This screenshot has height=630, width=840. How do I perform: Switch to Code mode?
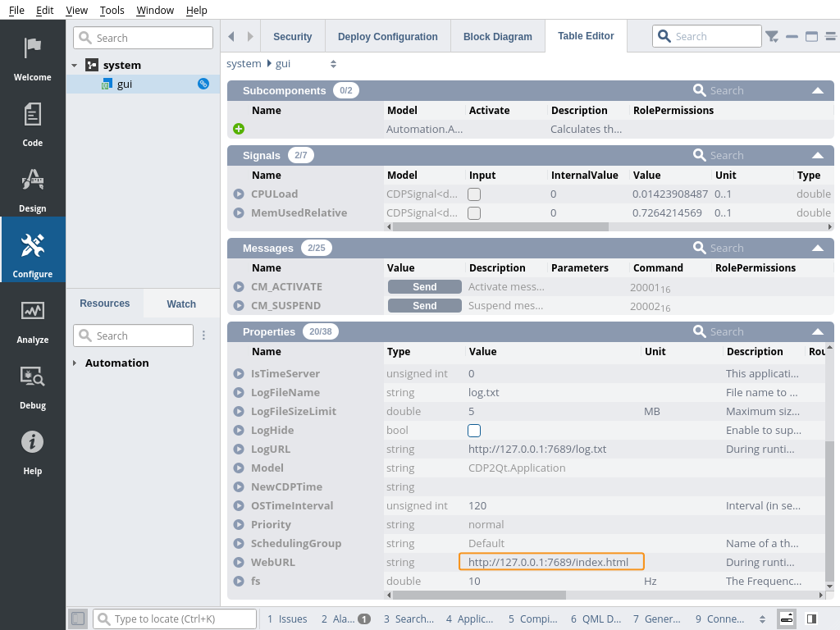click(33, 123)
